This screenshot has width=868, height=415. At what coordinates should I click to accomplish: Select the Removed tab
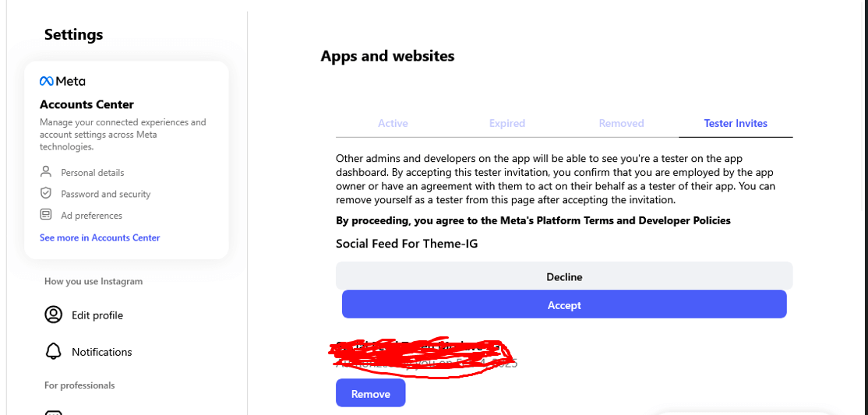click(621, 123)
